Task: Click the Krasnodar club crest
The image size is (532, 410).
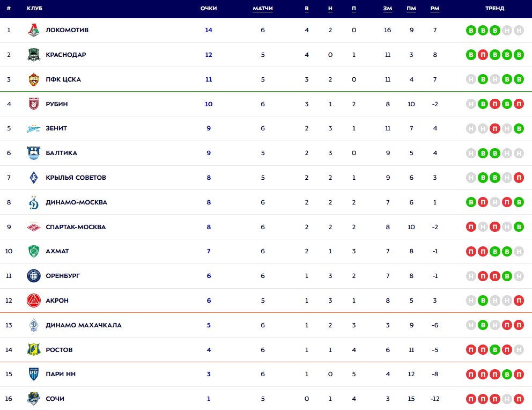Action: click(x=34, y=55)
